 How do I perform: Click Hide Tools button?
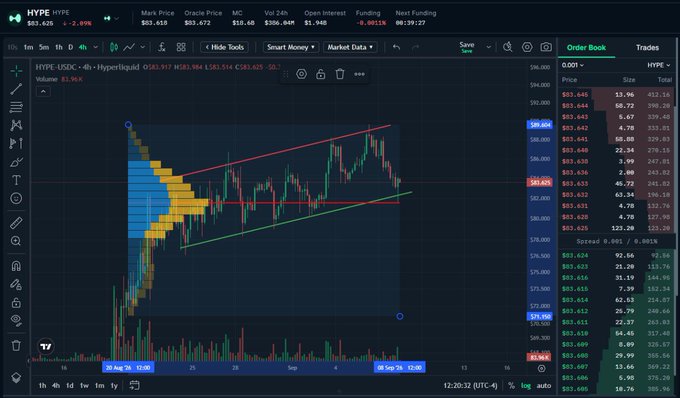pos(224,47)
